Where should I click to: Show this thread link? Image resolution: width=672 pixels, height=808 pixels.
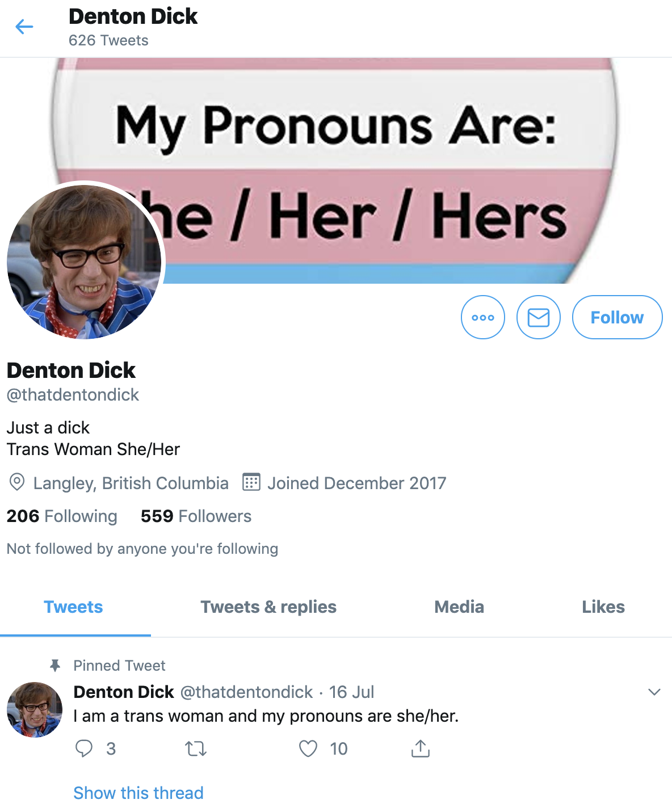click(138, 792)
